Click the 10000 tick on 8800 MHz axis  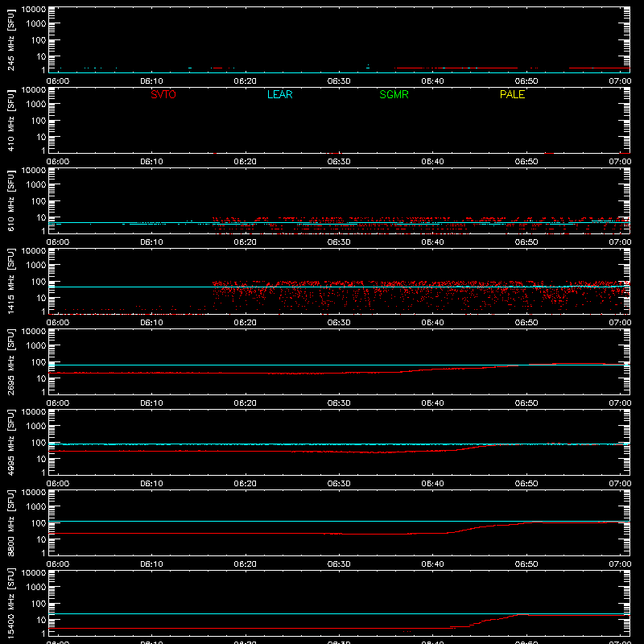tap(34, 493)
